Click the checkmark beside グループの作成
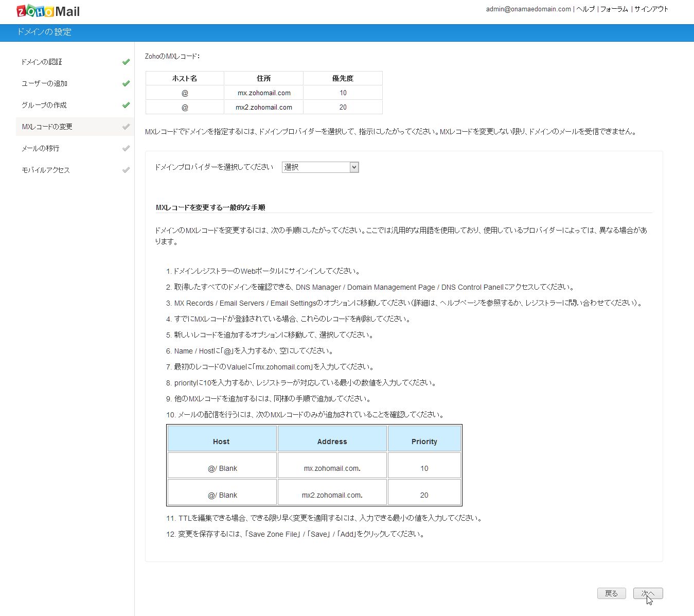The width and height of the screenshot is (694, 616). tap(126, 105)
